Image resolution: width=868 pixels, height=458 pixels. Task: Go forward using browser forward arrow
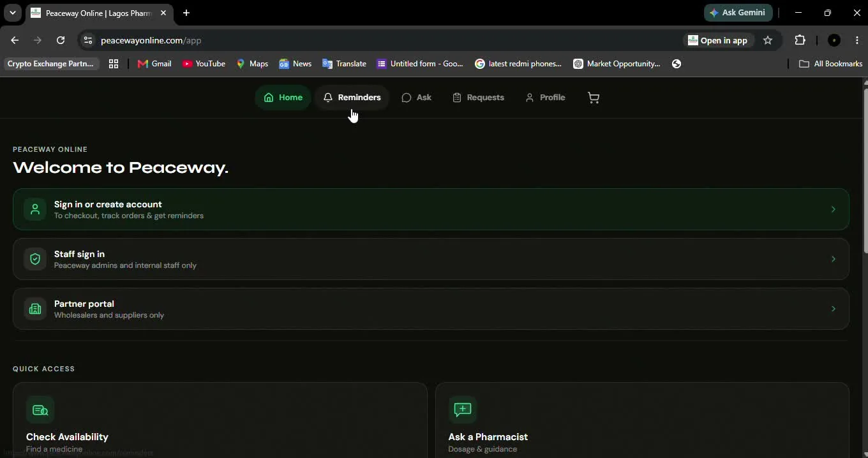pos(38,40)
